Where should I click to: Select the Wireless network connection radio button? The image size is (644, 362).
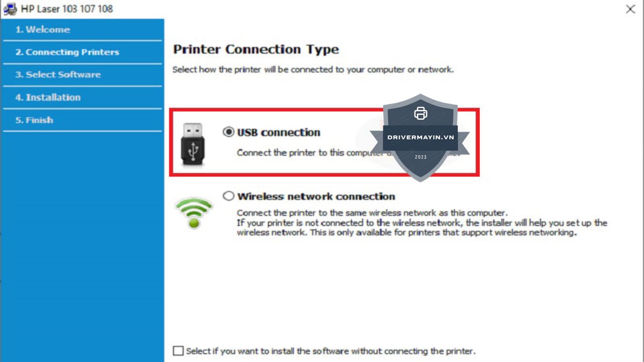tap(228, 196)
